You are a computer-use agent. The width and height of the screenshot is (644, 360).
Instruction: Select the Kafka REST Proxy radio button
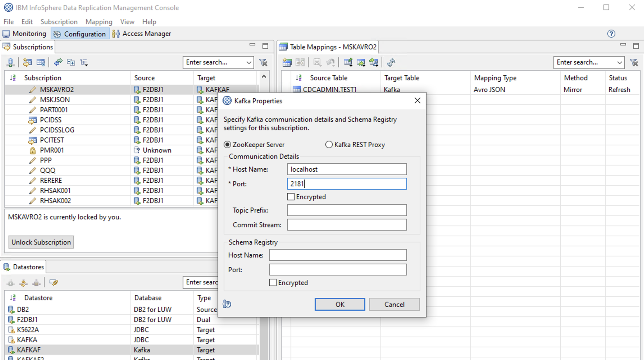pyautogui.click(x=329, y=144)
